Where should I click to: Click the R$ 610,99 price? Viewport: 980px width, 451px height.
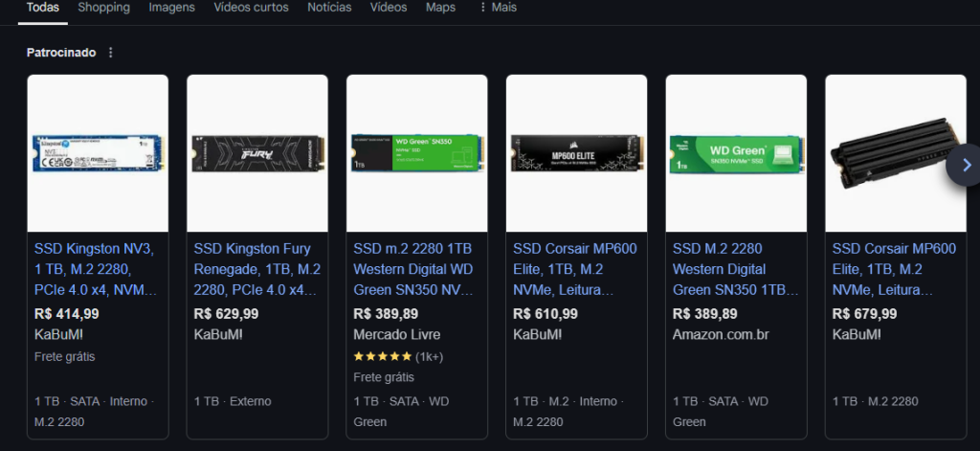pyautogui.click(x=546, y=314)
